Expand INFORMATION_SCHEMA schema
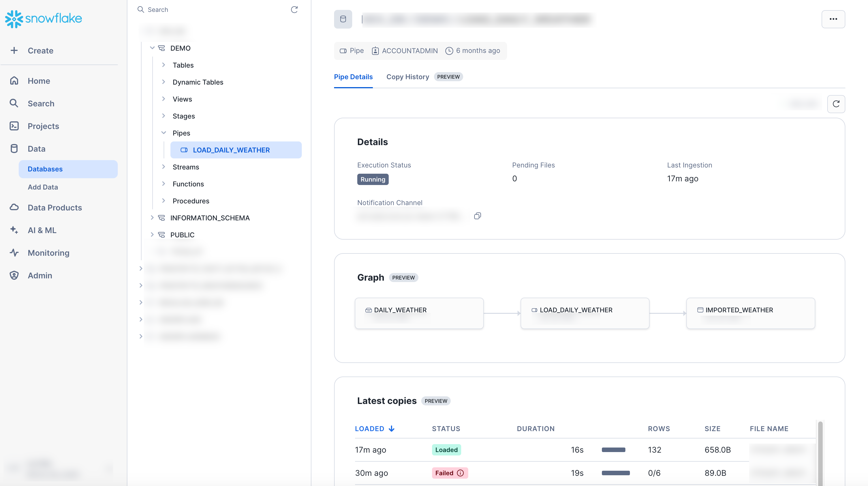This screenshot has height=486, width=868. click(152, 218)
